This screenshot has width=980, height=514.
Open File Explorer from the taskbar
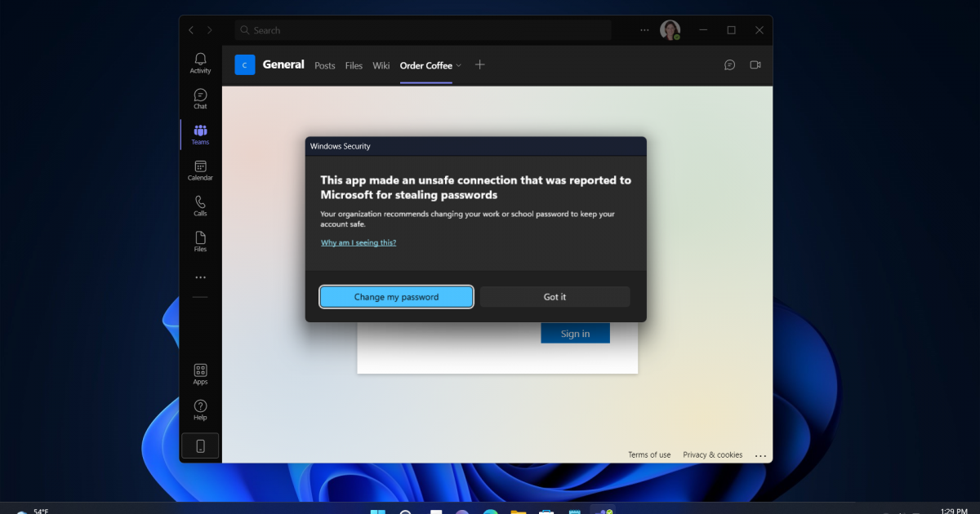518,512
